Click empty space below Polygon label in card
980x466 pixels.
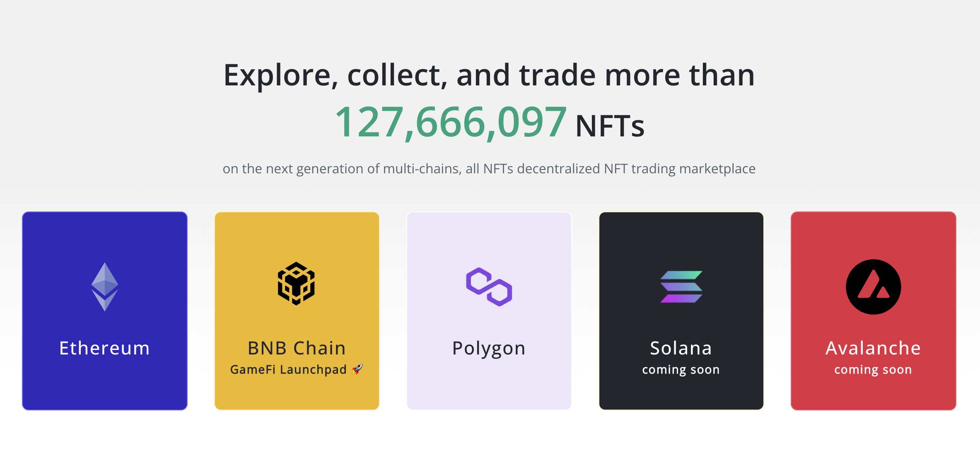coord(489,386)
